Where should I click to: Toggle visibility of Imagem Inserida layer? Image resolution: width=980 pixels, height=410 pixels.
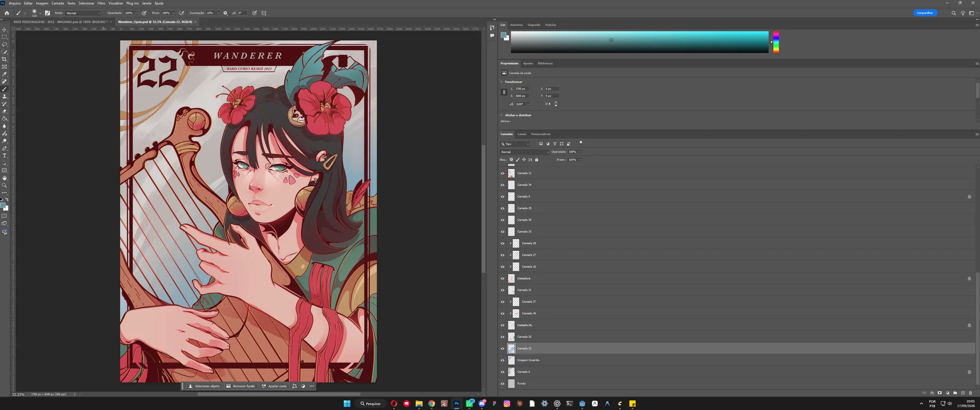[503, 360]
